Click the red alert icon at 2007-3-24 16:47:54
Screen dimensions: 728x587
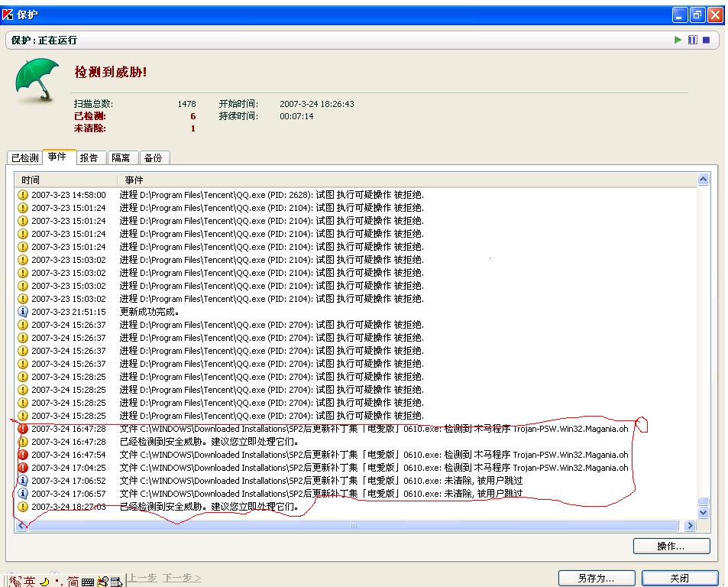tap(23, 455)
